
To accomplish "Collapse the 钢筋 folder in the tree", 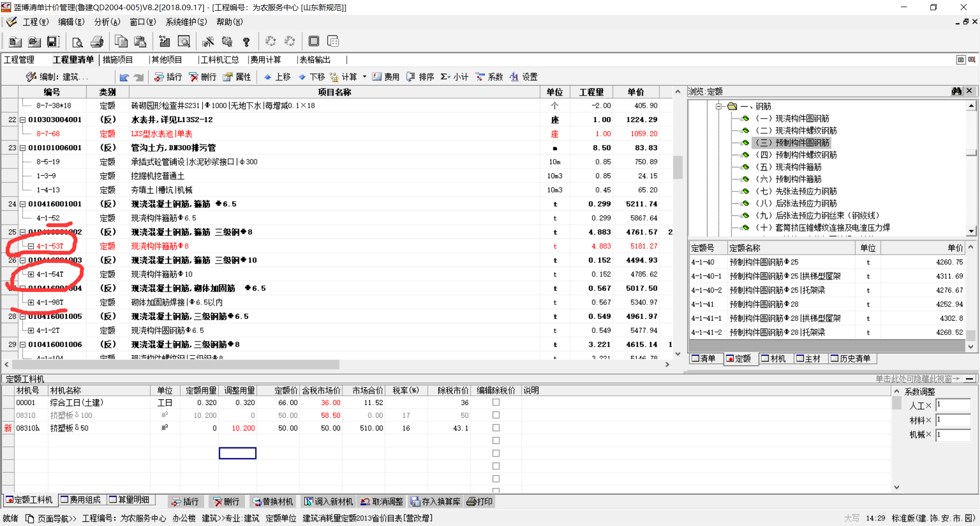I will [x=719, y=106].
